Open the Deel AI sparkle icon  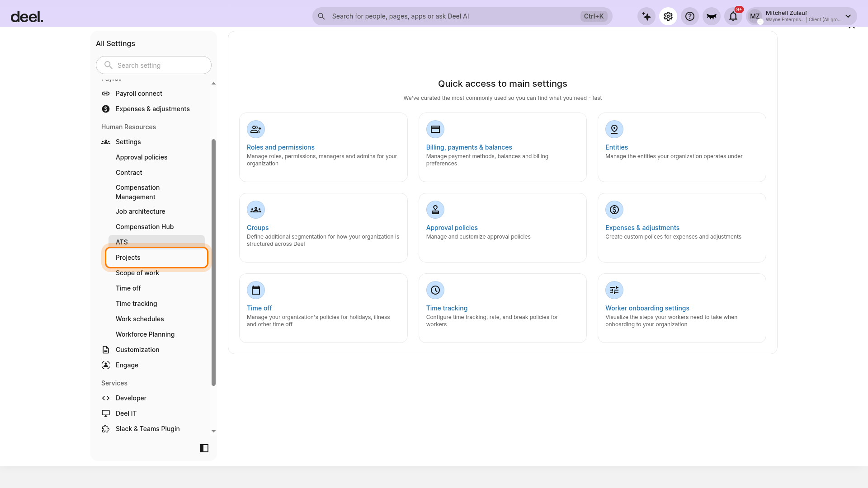click(x=646, y=16)
